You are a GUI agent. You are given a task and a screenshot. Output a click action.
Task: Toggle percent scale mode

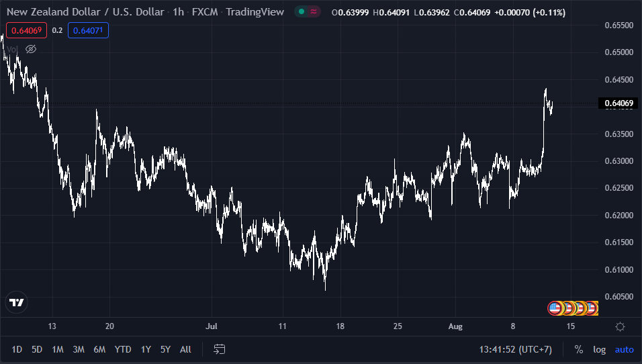(578, 349)
